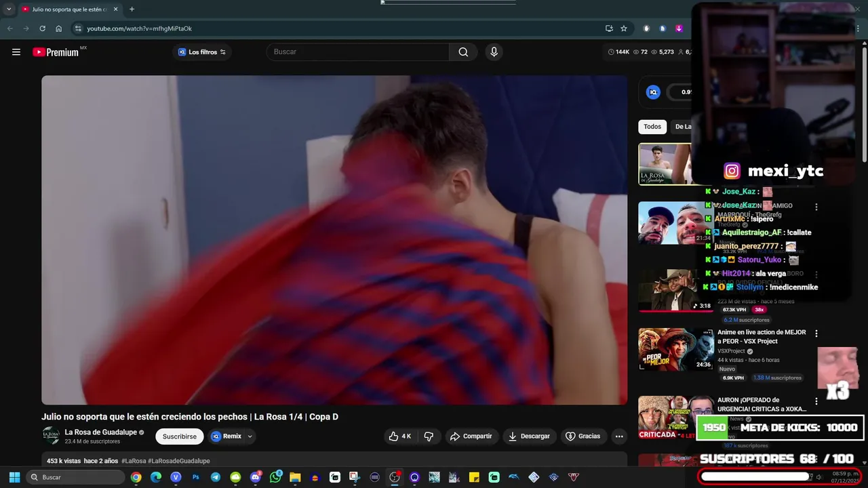The image size is (868, 488).
Task: Click the VSXProject channel name
Action: tap(731, 351)
